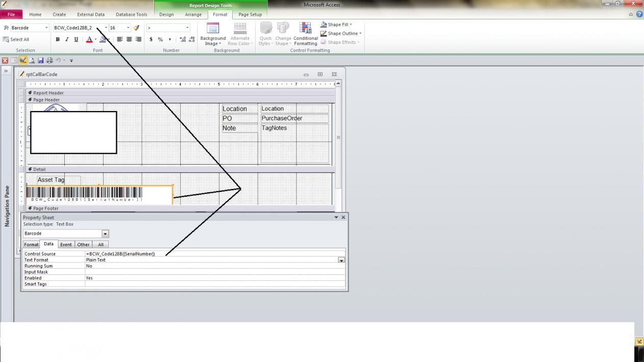Open the Text Format Plain Text dropdown
This screenshot has width=644, height=362.
pos(341,260)
